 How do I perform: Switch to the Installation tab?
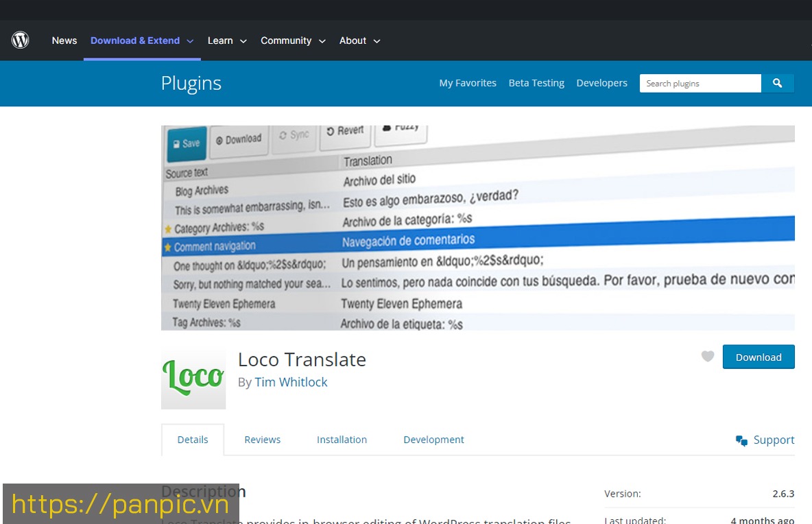tap(342, 440)
